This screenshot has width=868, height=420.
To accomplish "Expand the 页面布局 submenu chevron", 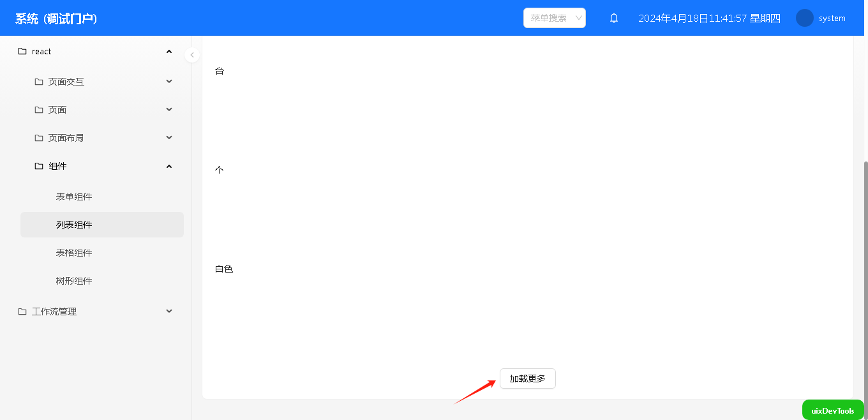I will point(169,137).
